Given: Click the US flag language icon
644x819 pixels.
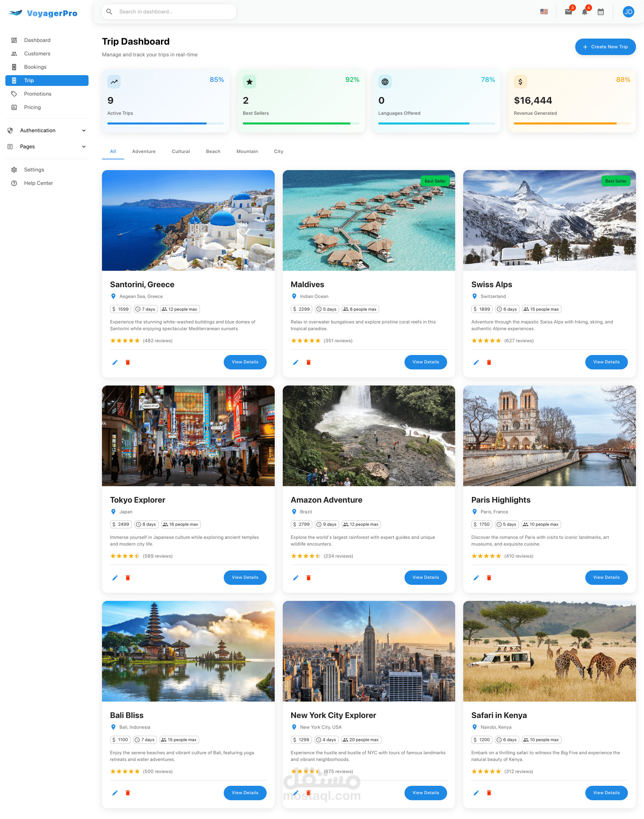Looking at the screenshot, I should pos(544,12).
